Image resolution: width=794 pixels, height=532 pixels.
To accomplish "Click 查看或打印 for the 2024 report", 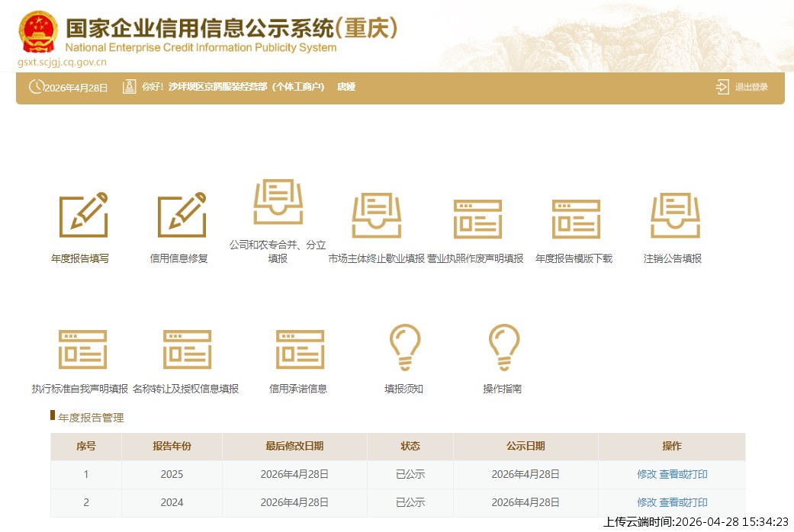I will [x=683, y=502].
